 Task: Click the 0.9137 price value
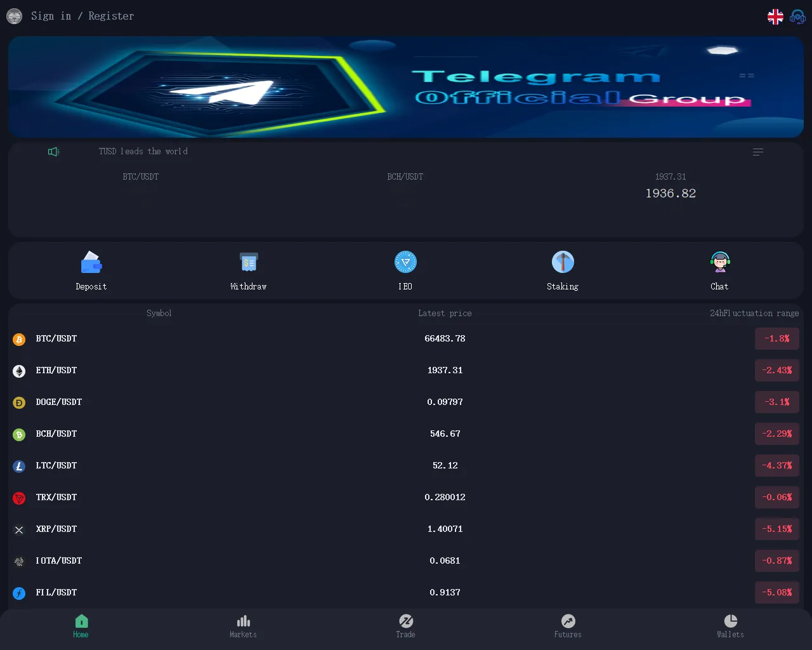(x=445, y=593)
